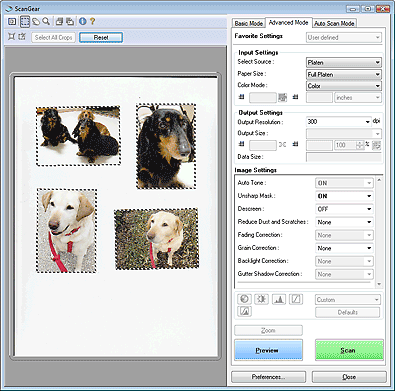Open the Select Source dropdown
The height and width of the screenshot is (391, 395).
(x=344, y=62)
